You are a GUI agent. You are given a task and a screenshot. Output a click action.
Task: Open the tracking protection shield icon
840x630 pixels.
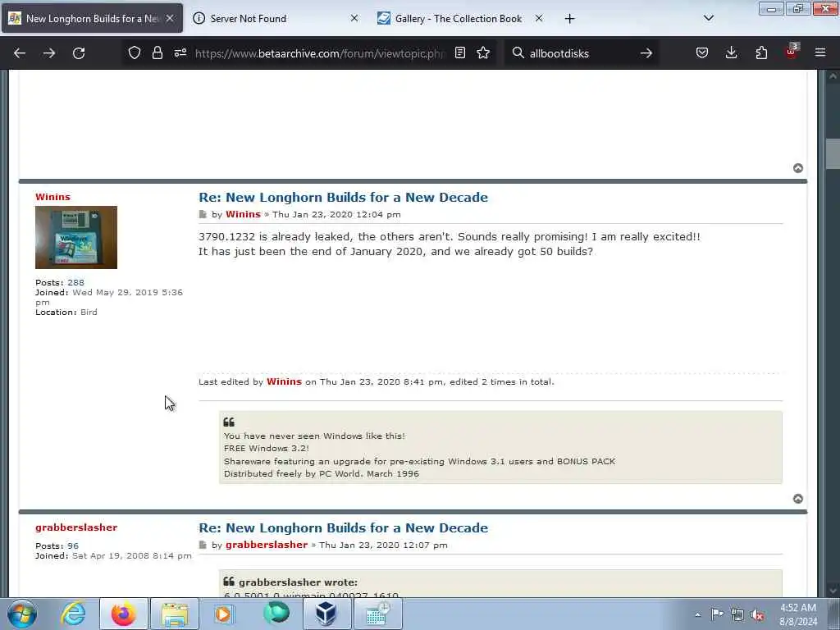pos(135,52)
